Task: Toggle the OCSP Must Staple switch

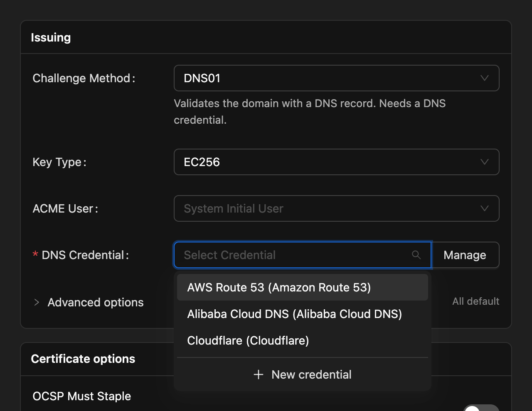Action: click(481, 408)
